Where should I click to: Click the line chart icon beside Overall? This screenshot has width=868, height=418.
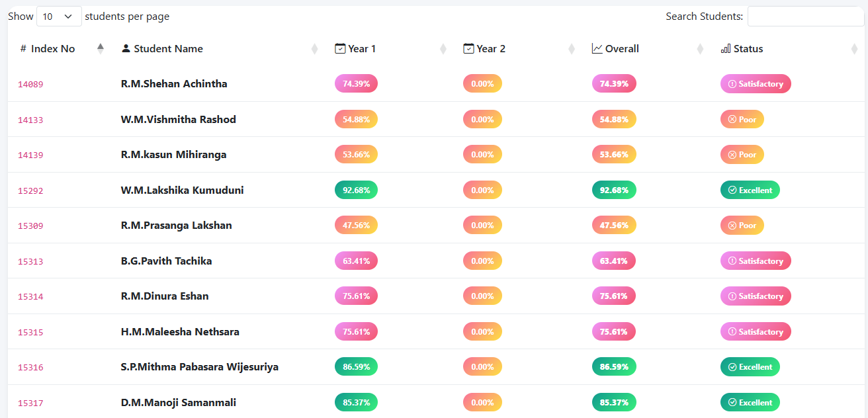[597, 48]
